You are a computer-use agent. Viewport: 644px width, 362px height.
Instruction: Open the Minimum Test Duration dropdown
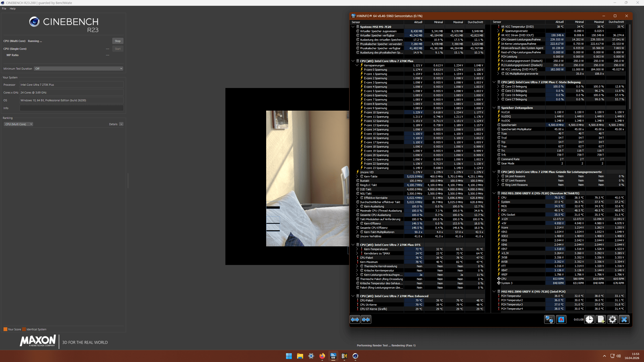tap(78, 69)
